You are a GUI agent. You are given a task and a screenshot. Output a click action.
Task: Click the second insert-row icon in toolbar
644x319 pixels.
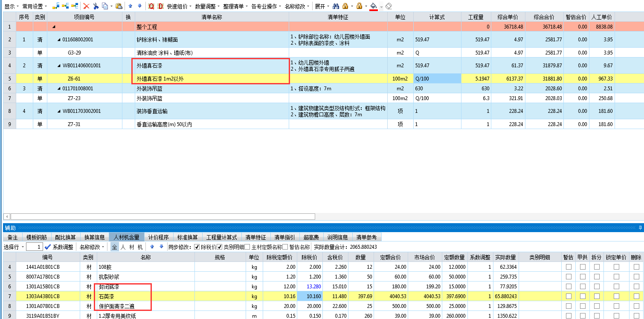click(x=65, y=6)
